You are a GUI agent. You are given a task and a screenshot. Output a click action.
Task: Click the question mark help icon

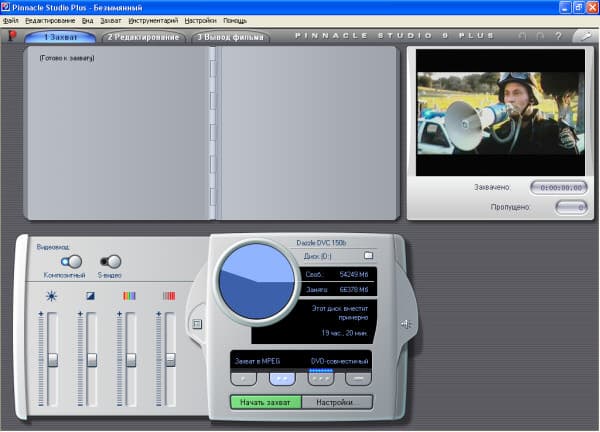pyautogui.click(x=558, y=36)
